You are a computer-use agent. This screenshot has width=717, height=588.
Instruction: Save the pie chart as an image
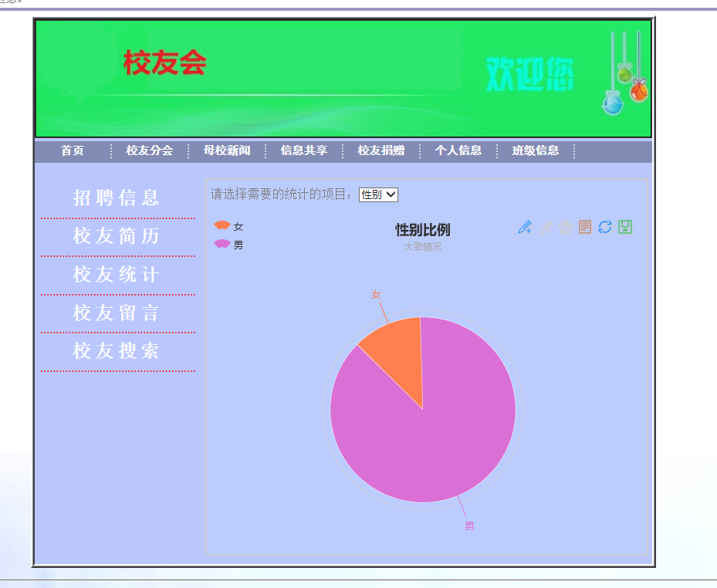[x=625, y=227]
